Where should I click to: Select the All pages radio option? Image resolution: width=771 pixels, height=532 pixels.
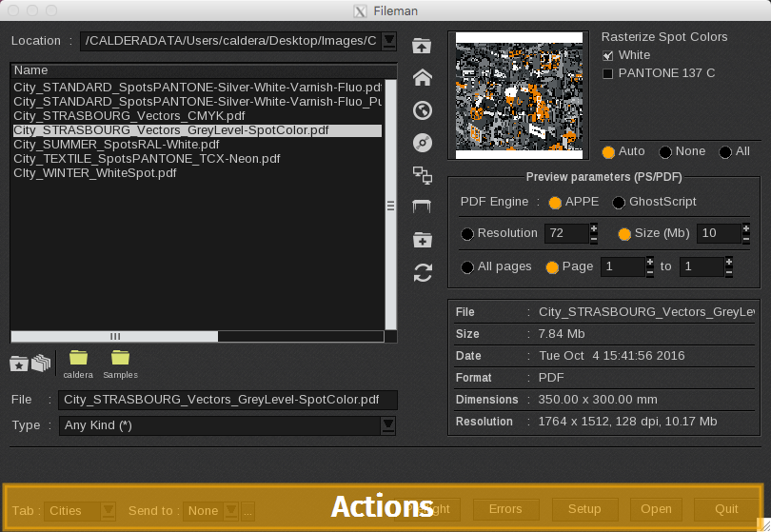(467, 267)
